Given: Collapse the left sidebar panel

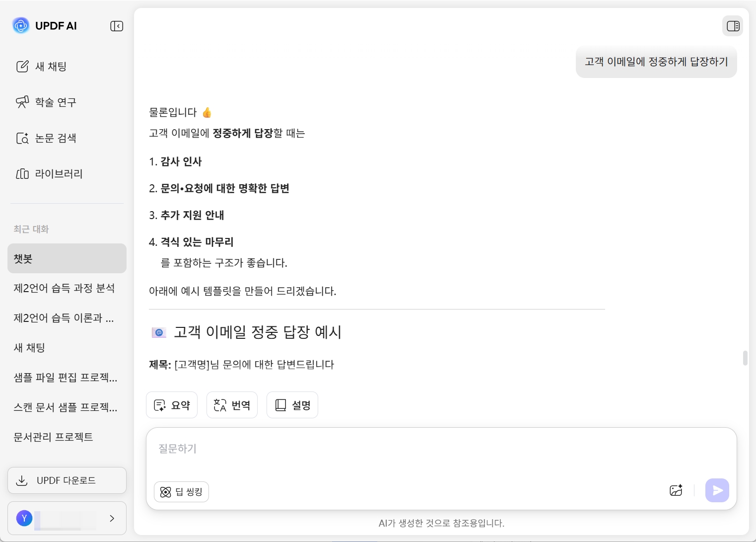Looking at the screenshot, I should 117,26.
